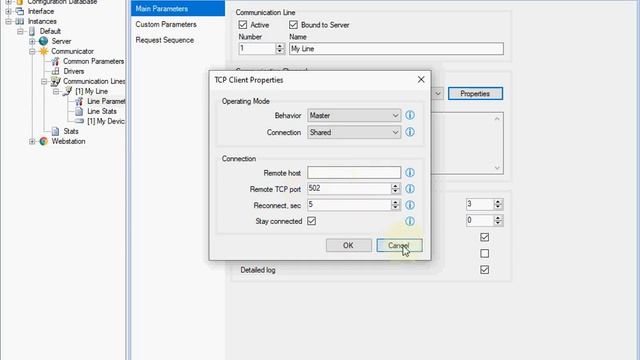Open the Connection Shared dropdown
The width and height of the screenshot is (640, 360).
354,132
